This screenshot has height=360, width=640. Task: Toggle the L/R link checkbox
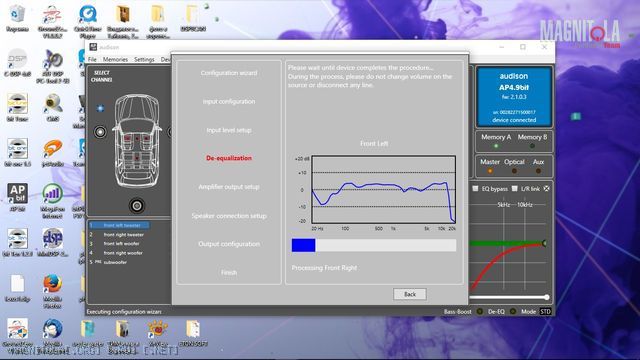(515, 189)
